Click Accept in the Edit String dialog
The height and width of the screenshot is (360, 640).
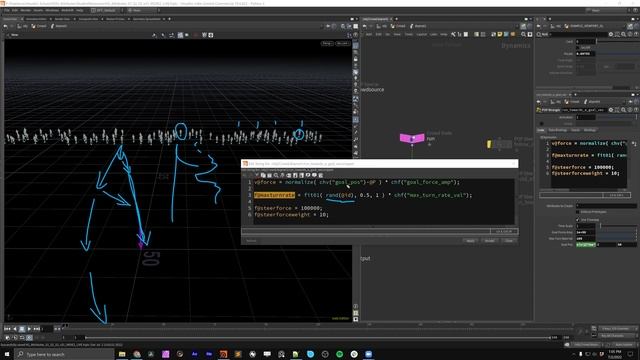[489, 241]
